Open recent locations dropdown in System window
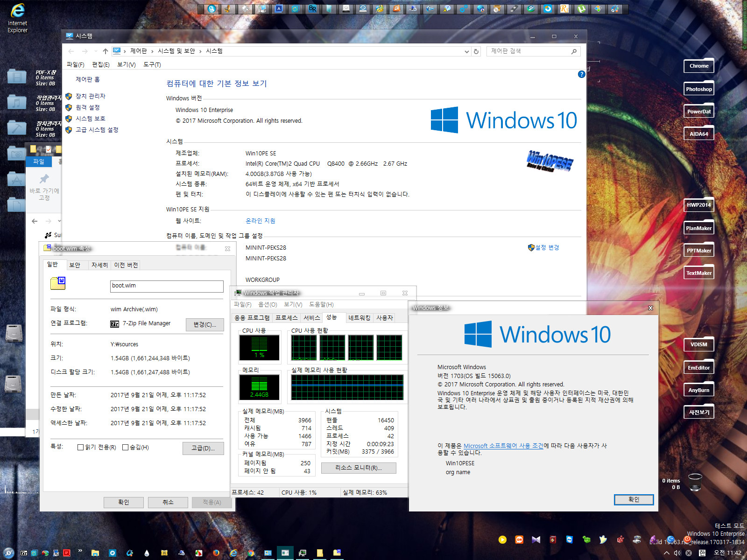The width and height of the screenshot is (747, 560). 95,51
